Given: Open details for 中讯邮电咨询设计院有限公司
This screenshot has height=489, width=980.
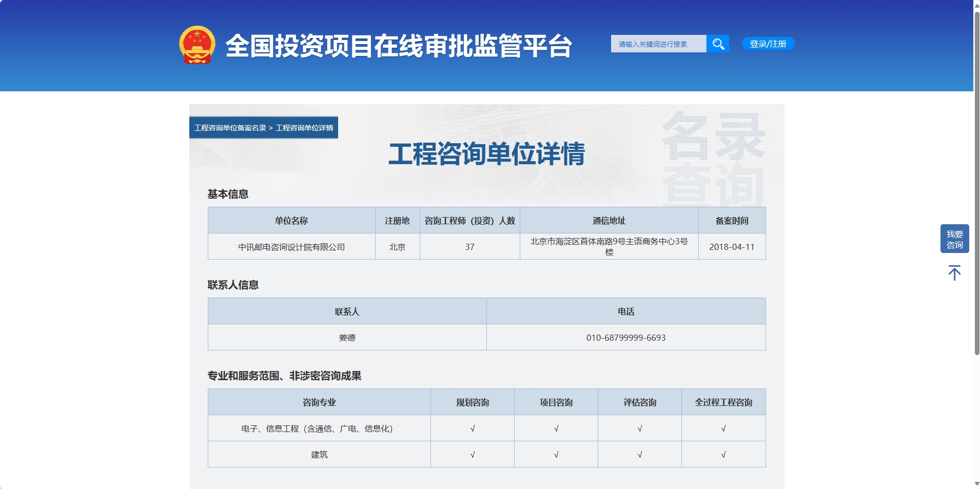Looking at the screenshot, I should pos(291,246).
